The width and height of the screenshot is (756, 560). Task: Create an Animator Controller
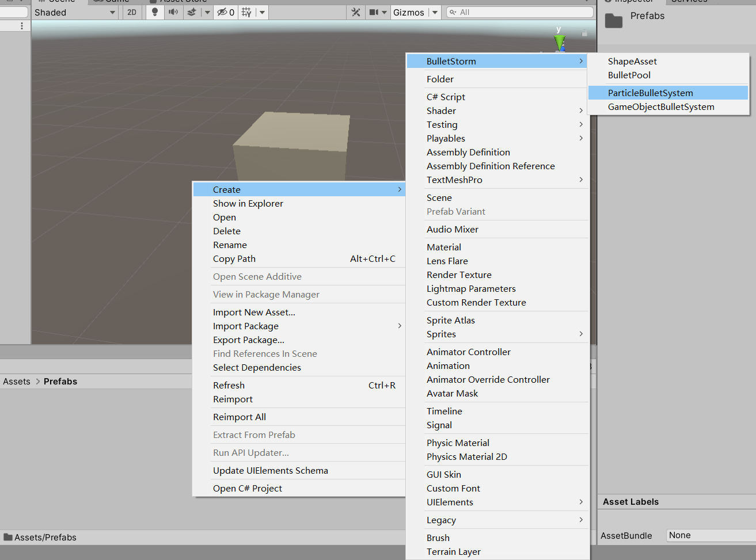tap(497, 352)
